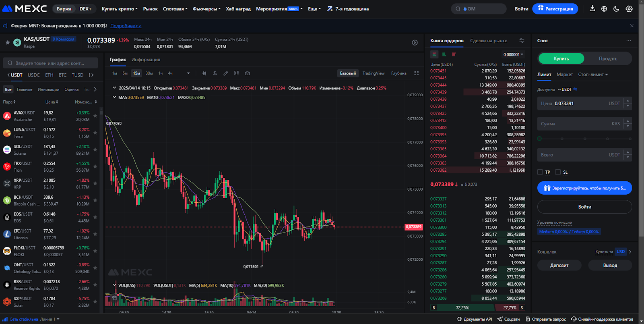
Task: Select the drawing pencil tool icon
Action: click(226, 73)
